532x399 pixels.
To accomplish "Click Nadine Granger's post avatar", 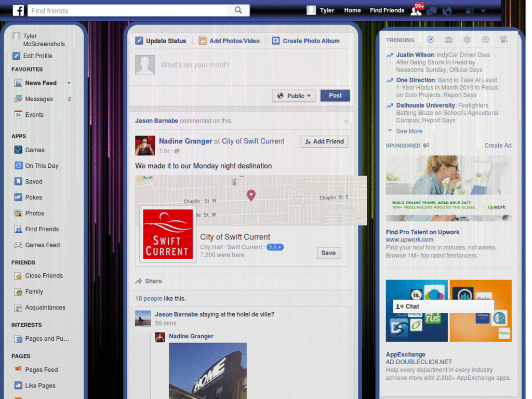I will (145, 145).
